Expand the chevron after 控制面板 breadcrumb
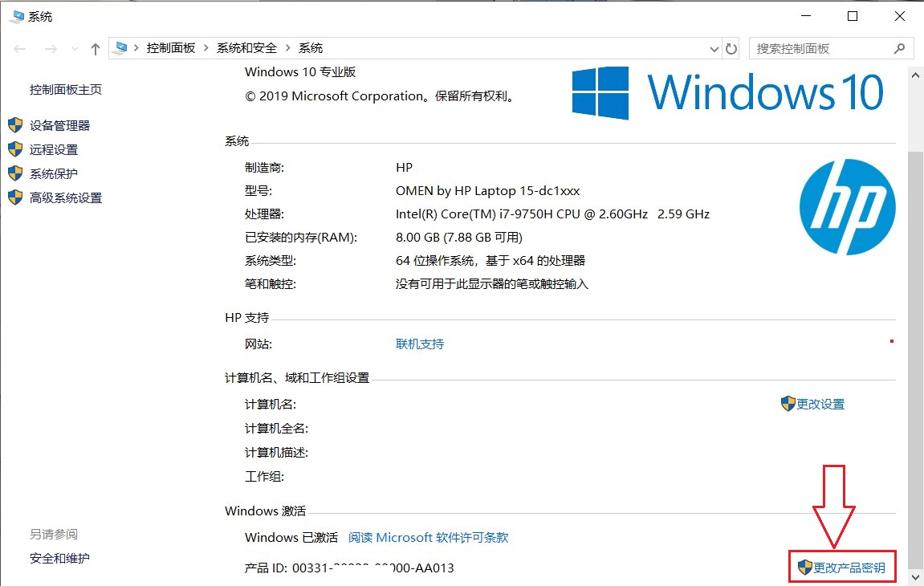924x586 pixels. click(x=206, y=48)
